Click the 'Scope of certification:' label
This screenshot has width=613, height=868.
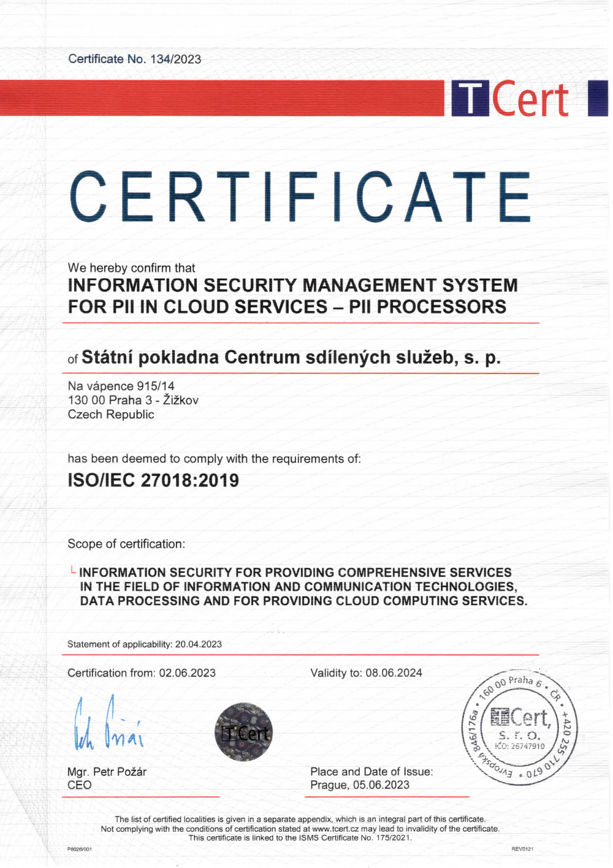126,544
